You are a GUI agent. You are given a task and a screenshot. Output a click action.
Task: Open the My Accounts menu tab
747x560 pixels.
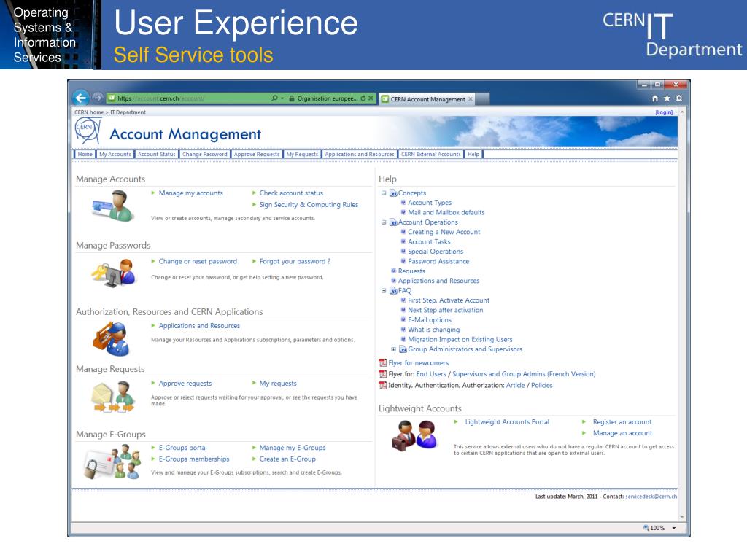[115, 155]
